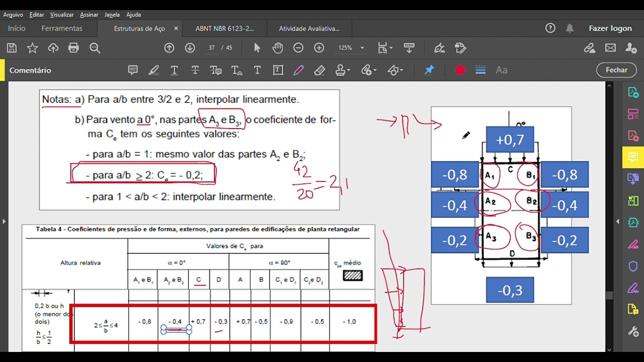Switch to the Ferramentas tab
644x362 pixels.
tap(62, 29)
